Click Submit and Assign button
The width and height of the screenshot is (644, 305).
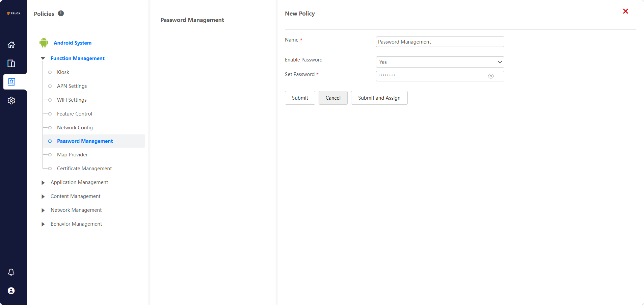[x=379, y=98]
